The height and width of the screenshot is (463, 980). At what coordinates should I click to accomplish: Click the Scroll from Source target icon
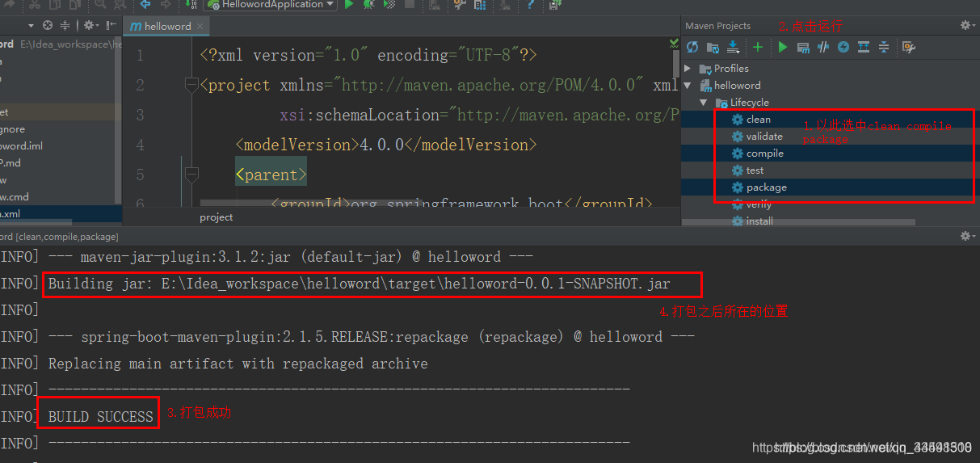(x=47, y=26)
